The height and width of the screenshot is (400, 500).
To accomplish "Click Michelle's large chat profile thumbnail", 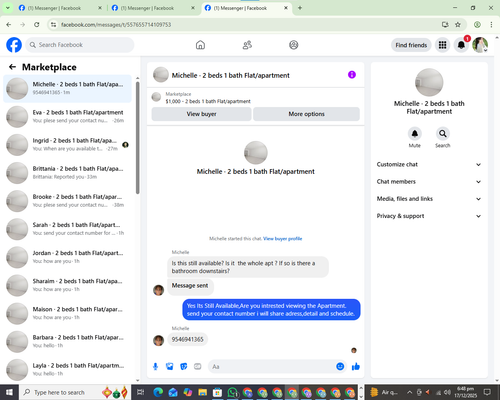I will (256, 153).
